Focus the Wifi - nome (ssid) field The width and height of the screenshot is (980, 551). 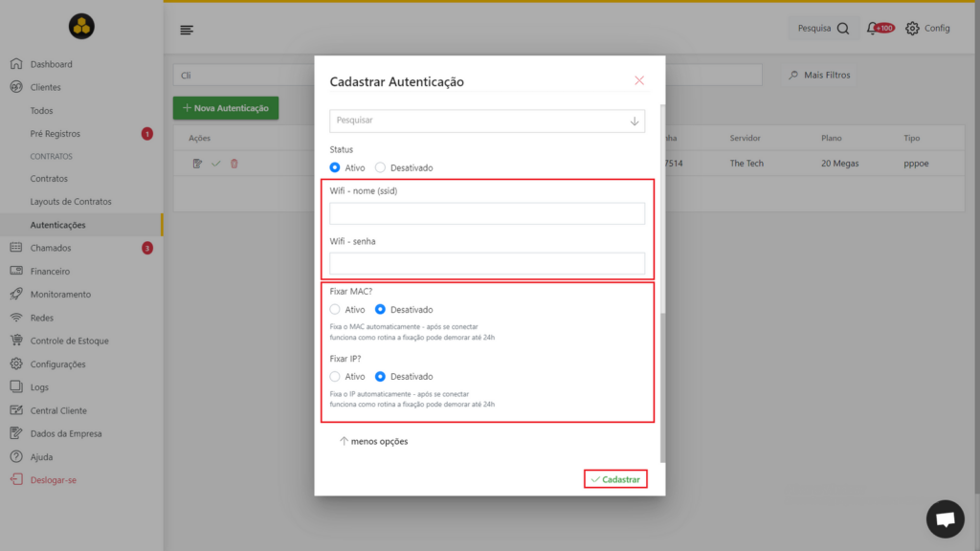coord(487,213)
